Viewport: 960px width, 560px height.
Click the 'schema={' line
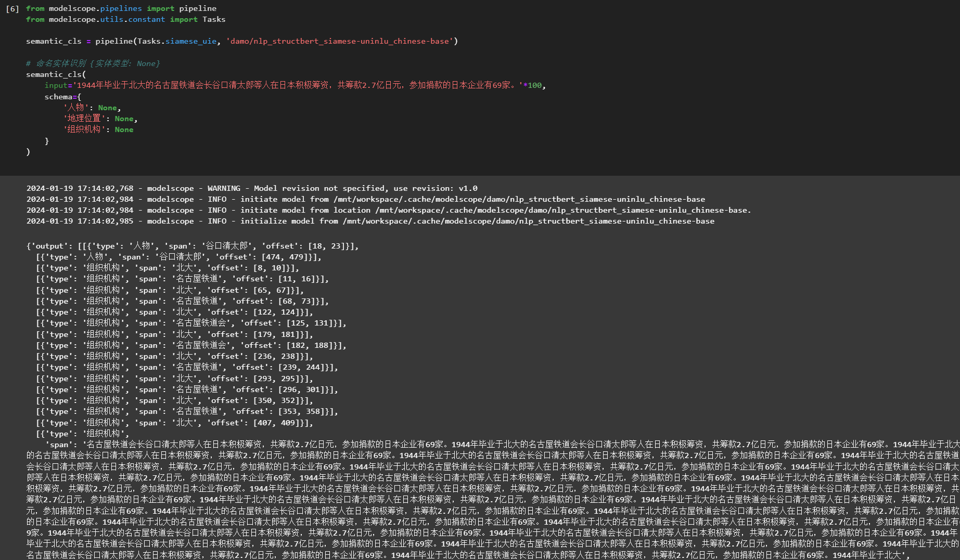[63, 97]
